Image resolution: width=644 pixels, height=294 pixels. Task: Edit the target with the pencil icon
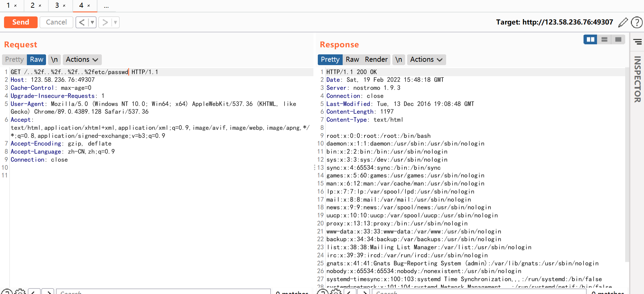(x=623, y=22)
